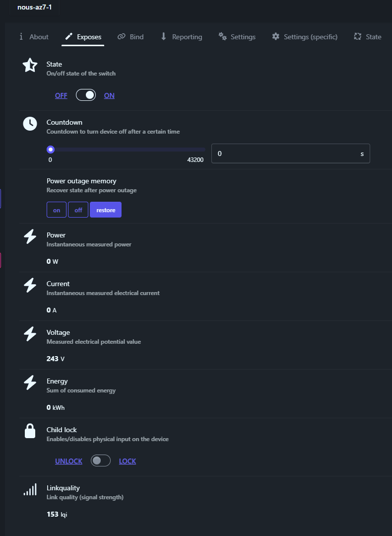Click the signal bars icon for Linkquality

[x=30, y=490]
